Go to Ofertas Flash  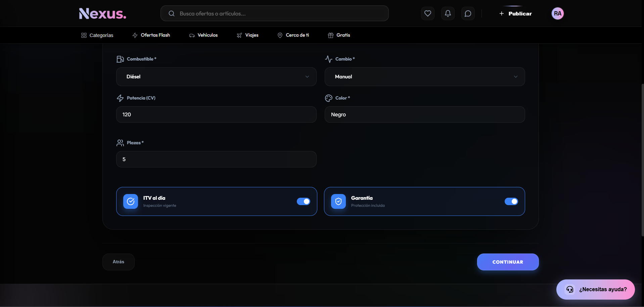pos(151,35)
